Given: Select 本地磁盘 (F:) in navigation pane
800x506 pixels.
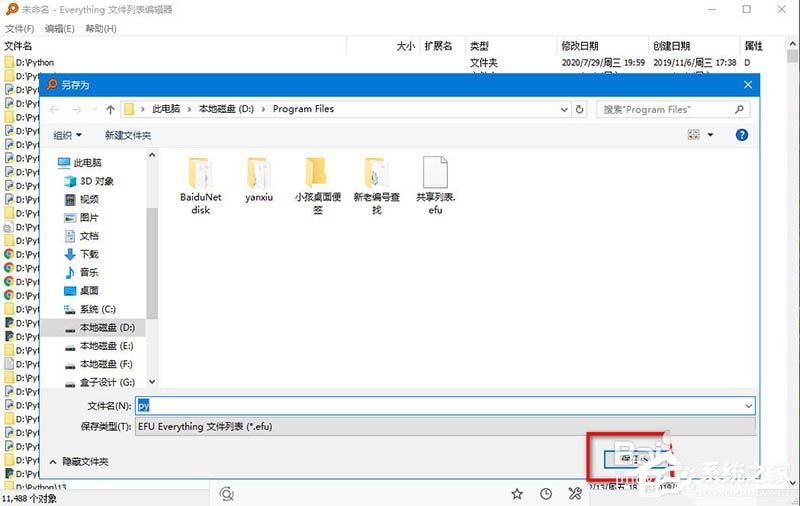Looking at the screenshot, I should point(99,364).
